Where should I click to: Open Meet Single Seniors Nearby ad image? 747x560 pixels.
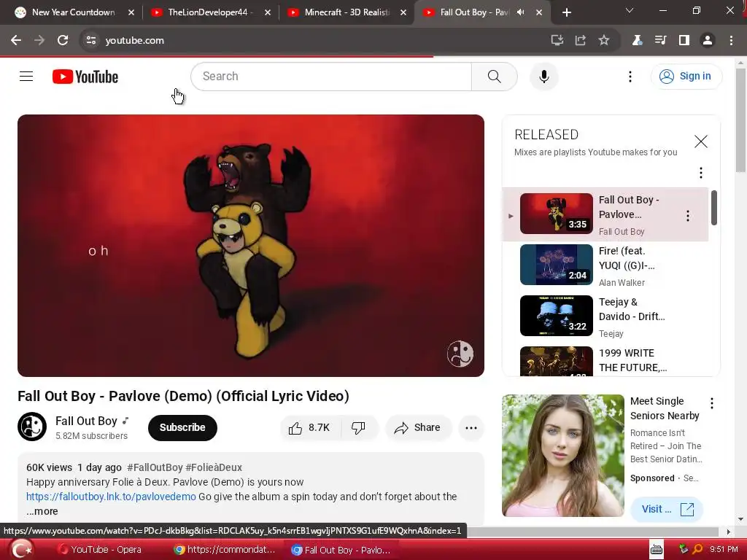click(562, 455)
